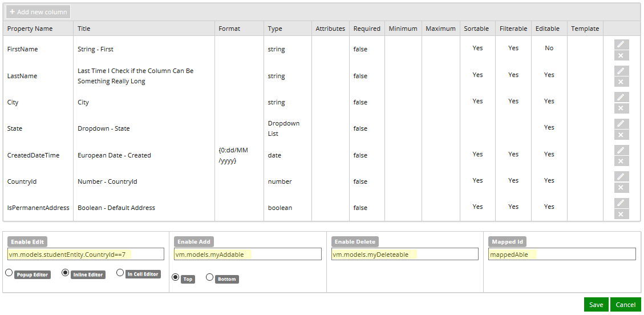Select the Popup Editor radio button

pos(9,272)
